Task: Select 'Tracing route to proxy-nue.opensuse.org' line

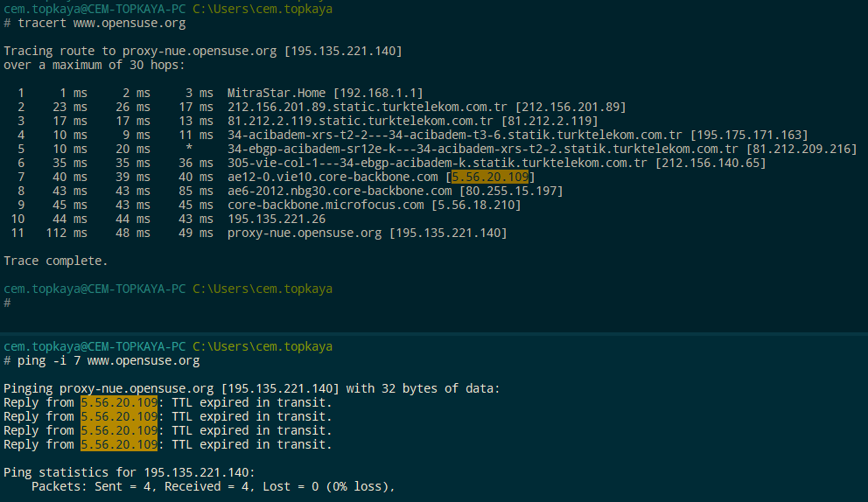Action: pos(203,51)
